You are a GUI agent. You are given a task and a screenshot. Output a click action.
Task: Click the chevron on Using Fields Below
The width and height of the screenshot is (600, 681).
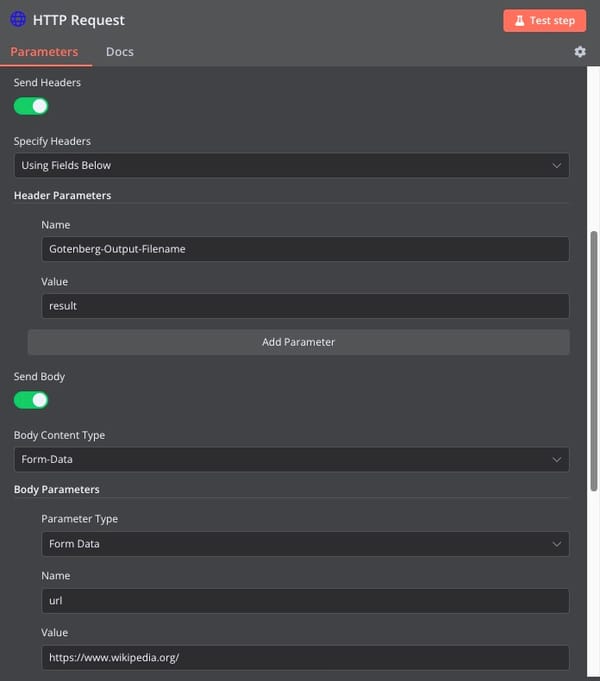(x=557, y=165)
